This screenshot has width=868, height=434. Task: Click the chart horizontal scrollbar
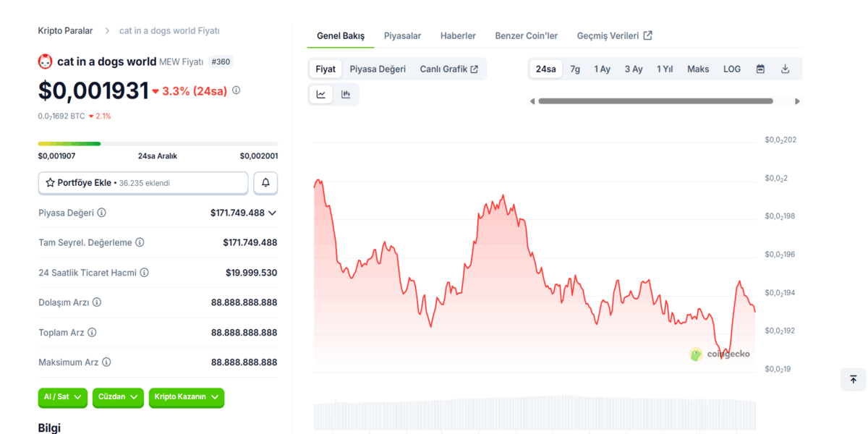pyautogui.click(x=655, y=101)
